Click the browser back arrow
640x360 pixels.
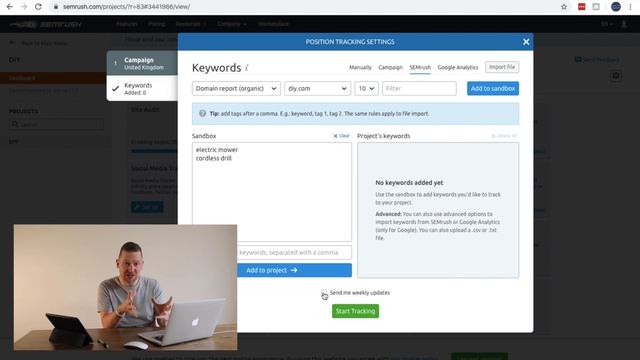tap(10, 7)
